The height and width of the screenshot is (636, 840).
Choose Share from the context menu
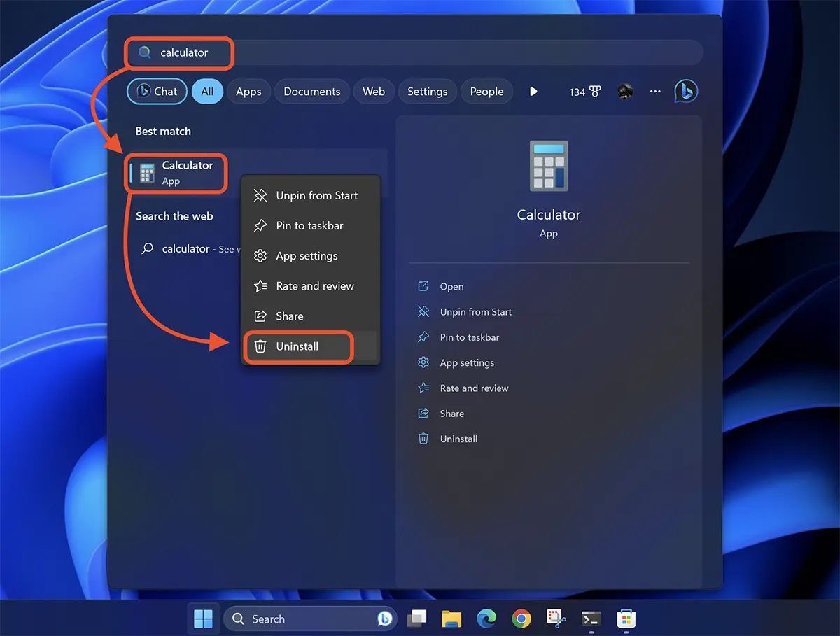point(311,316)
